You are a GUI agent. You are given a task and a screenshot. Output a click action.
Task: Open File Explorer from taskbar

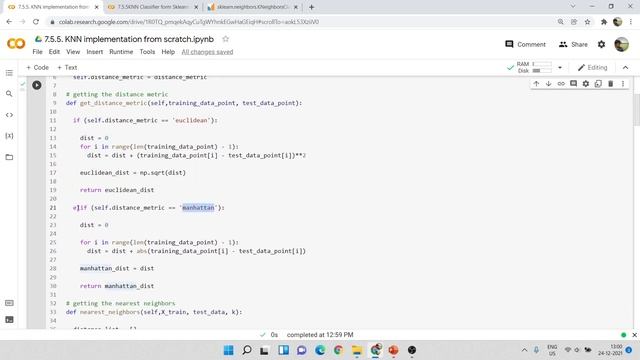357,350
